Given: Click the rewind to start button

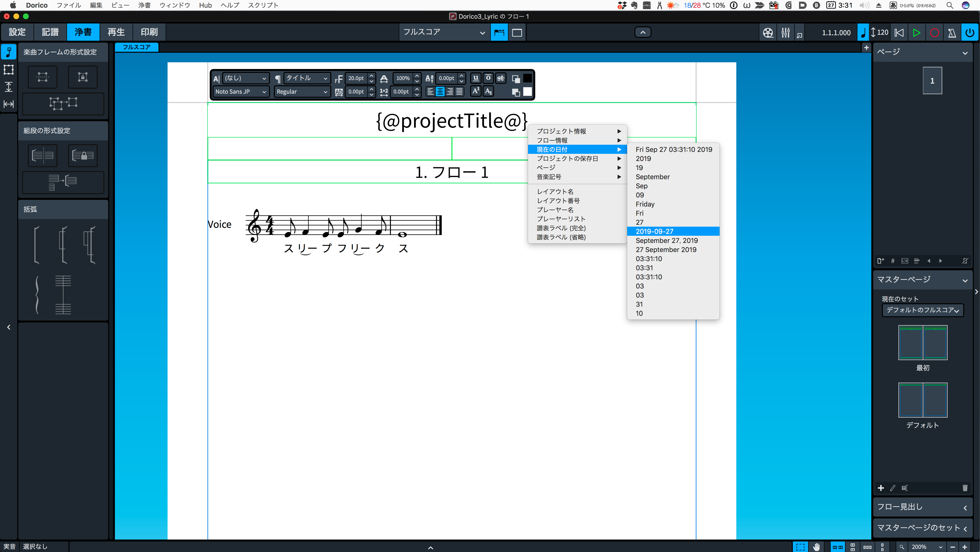Looking at the screenshot, I should (899, 33).
